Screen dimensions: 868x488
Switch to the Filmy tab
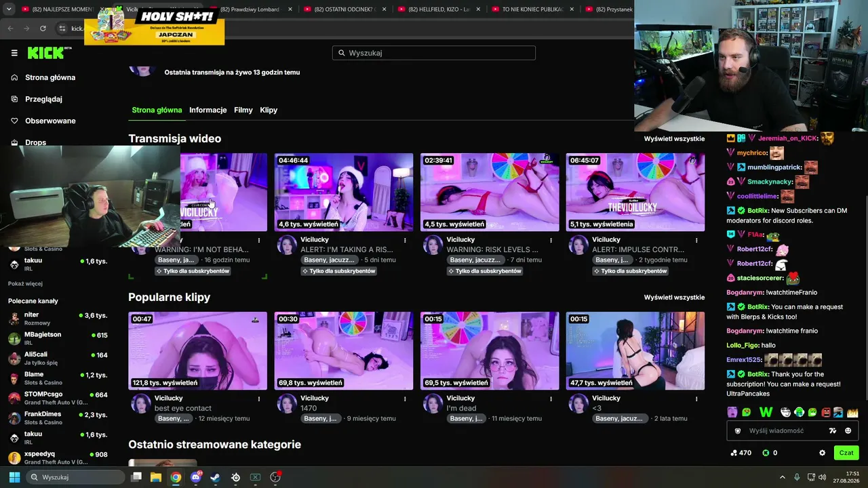point(243,110)
